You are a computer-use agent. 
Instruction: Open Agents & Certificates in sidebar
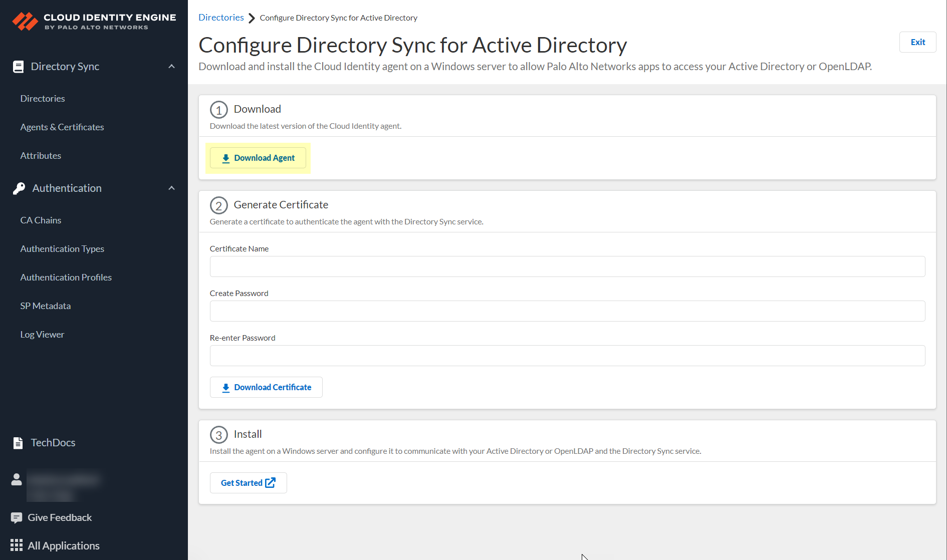tap(62, 127)
